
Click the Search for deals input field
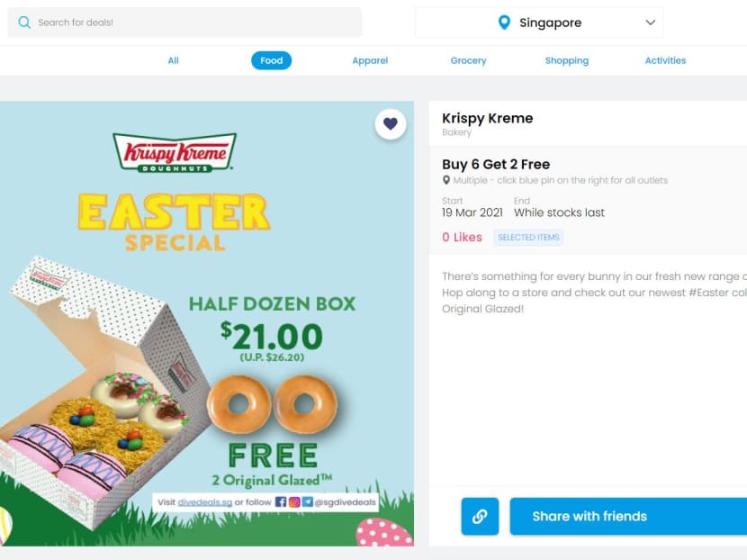click(184, 23)
